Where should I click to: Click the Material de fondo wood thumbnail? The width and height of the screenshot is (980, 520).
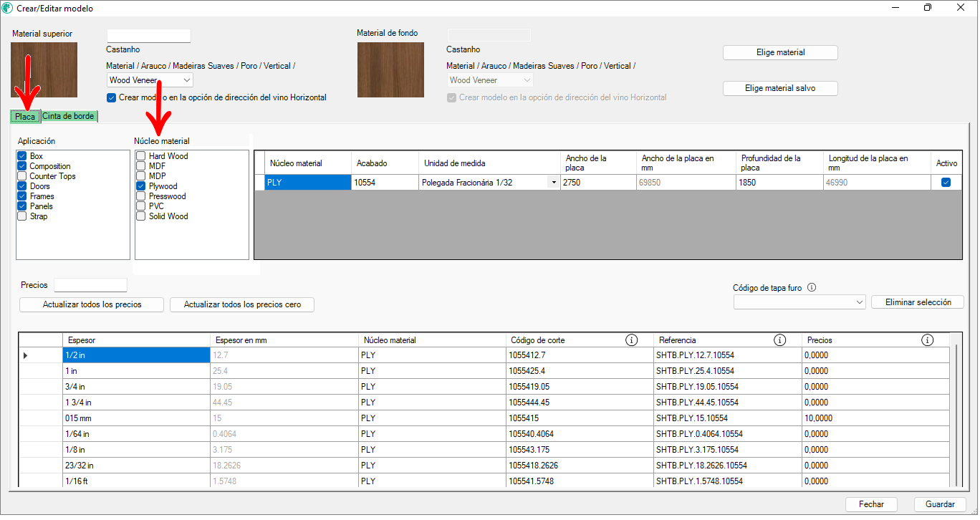pyautogui.click(x=390, y=69)
